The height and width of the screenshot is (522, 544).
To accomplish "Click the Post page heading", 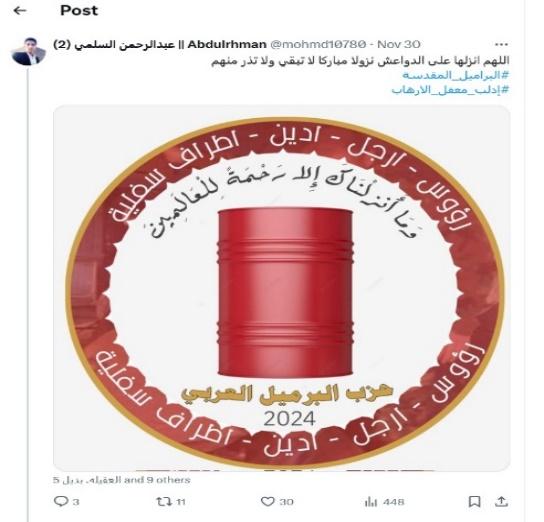I will (79, 10).
